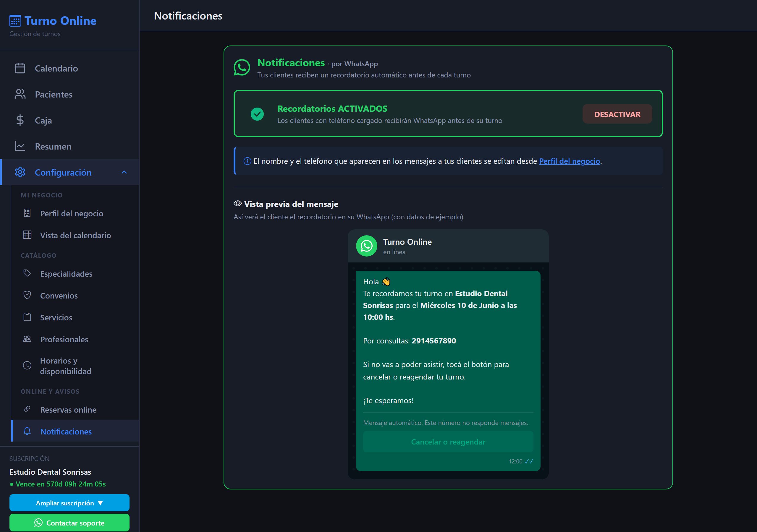The image size is (757, 532).
Task: Click the Calendario calendar icon
Action: [x=20, y=68]
